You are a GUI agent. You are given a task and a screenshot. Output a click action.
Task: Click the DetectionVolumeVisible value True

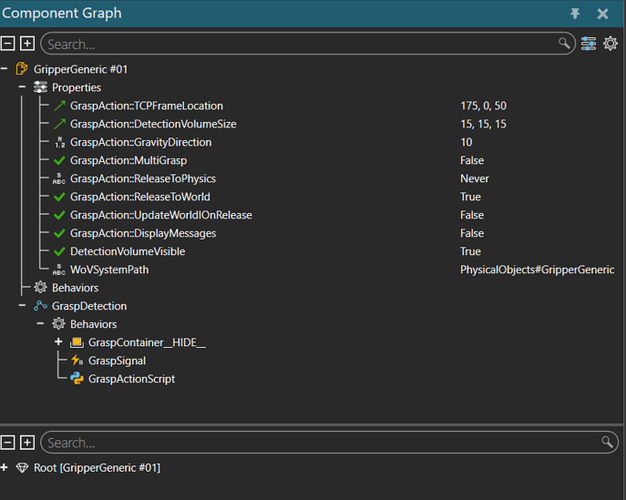pyautogui.click(x=470, y=251)
